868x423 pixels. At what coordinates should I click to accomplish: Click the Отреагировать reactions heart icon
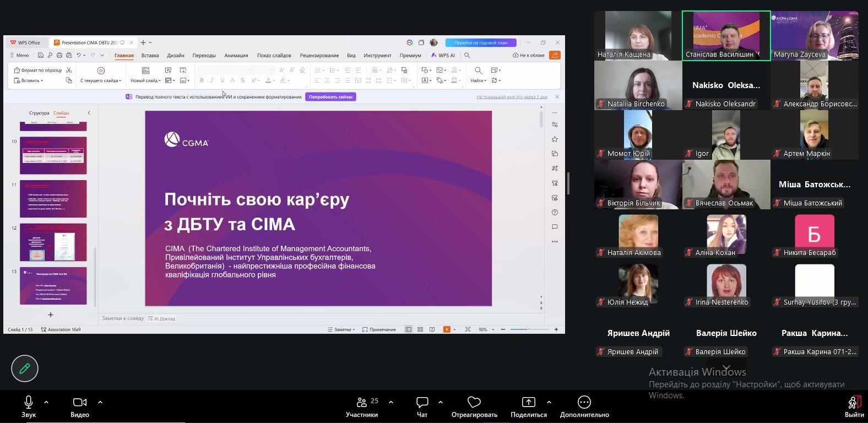[474, 403]
